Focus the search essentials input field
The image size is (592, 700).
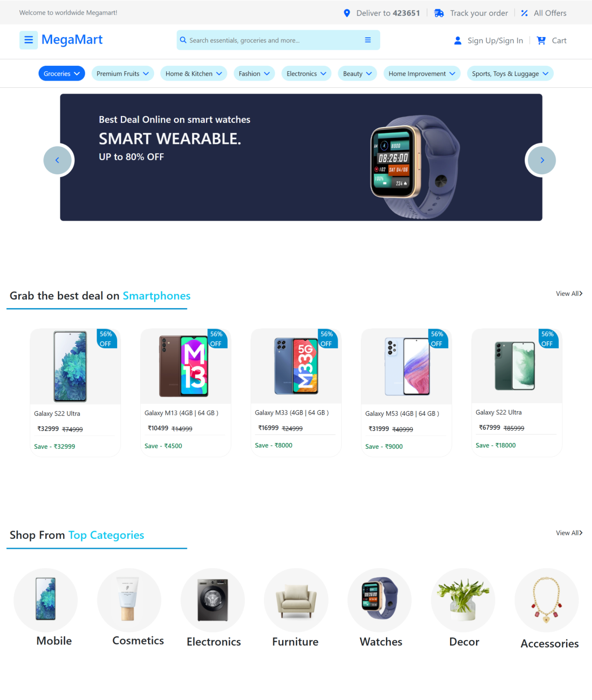point(273,40)
